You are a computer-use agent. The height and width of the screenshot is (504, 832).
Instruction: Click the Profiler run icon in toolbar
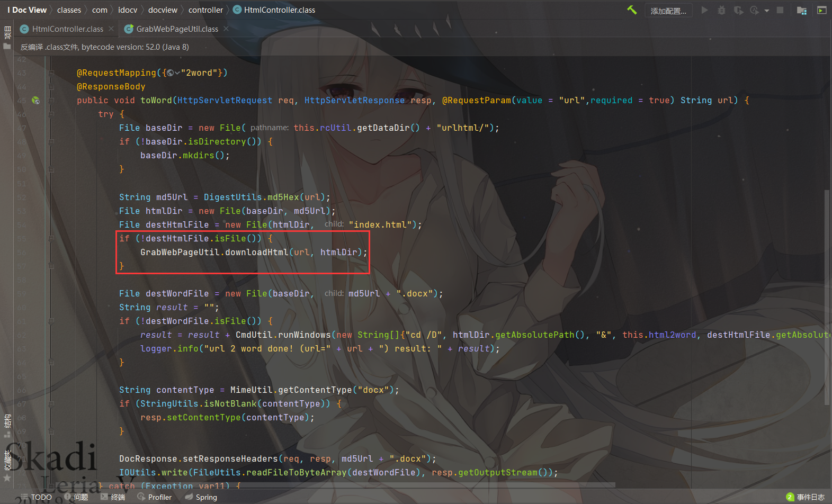click(x=755, y=10)
